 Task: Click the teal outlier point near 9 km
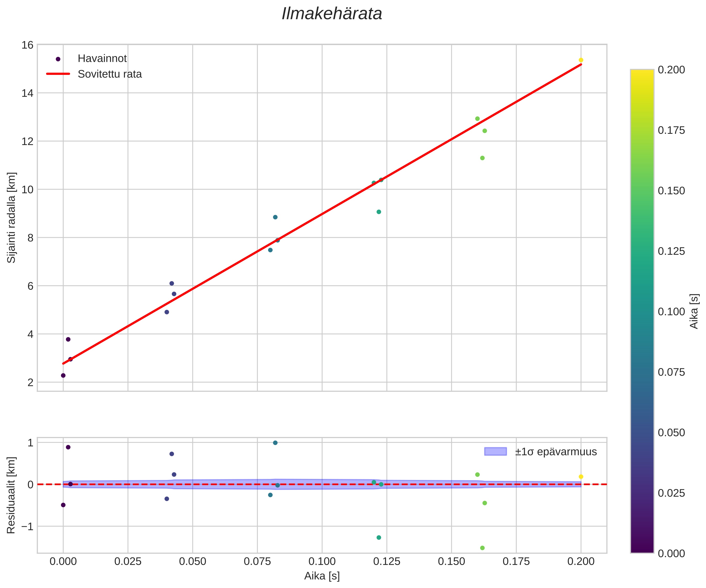(x=379, y=212)
